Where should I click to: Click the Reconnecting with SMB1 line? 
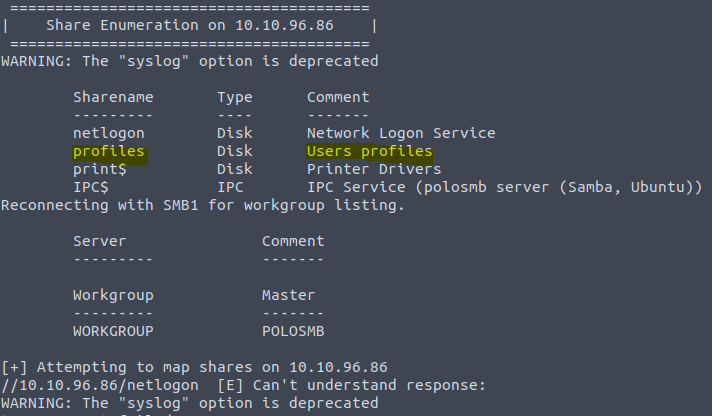(x=203, y=205)
